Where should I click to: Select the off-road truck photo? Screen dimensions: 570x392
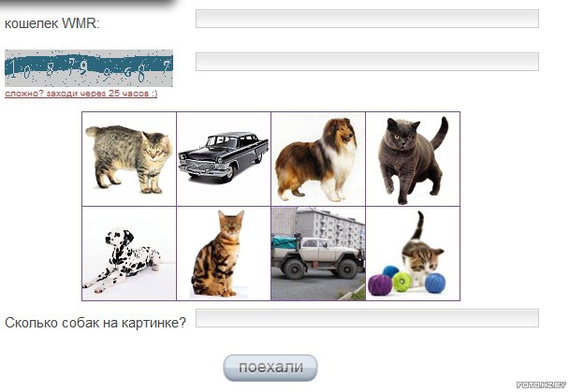point(318,254)
